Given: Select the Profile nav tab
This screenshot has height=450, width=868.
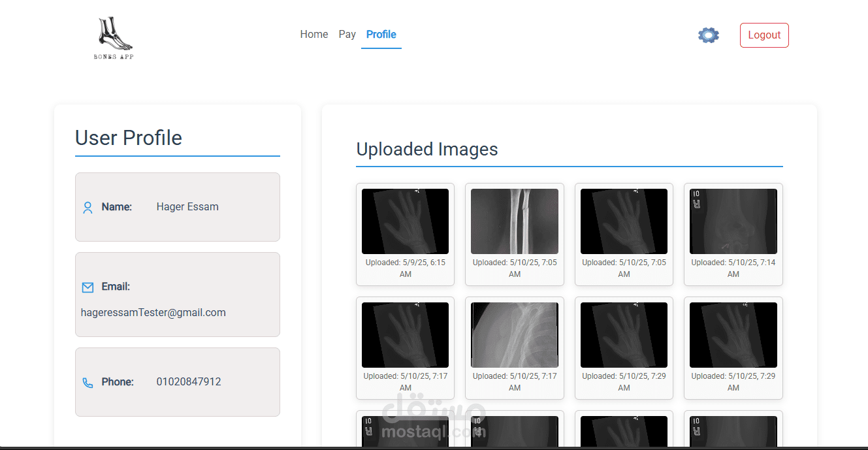Looking at the screenshot, I should point(381,35).
